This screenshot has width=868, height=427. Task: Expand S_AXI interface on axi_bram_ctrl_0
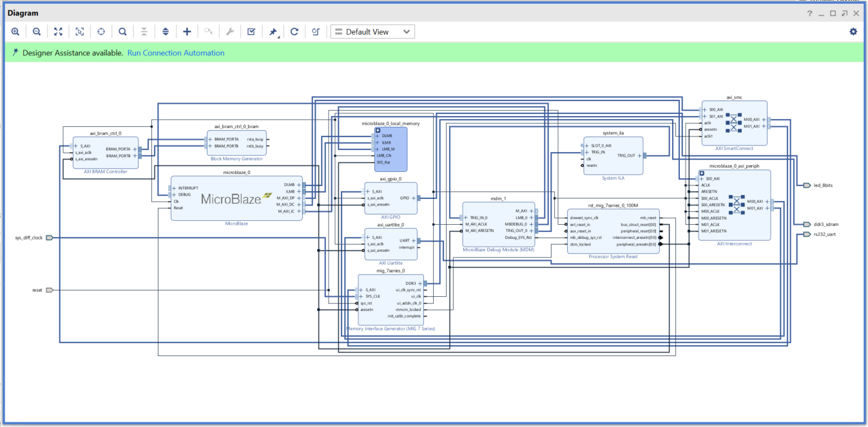(77, 146)
